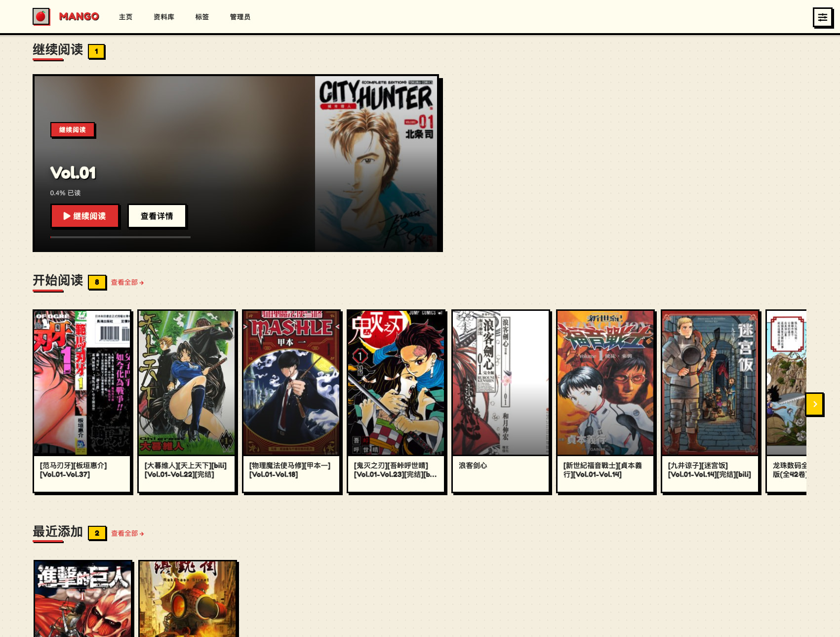Click the 开始阅读 section heading
The width and height of the screenshot is (840, 637).
coord(58,281)
